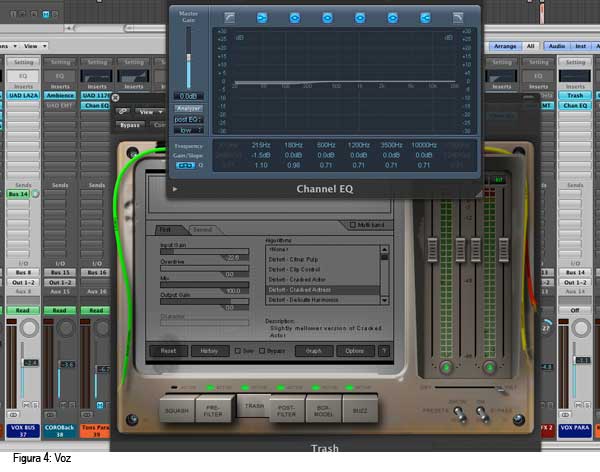Select the POST-FILTER module button

[286, 410]
